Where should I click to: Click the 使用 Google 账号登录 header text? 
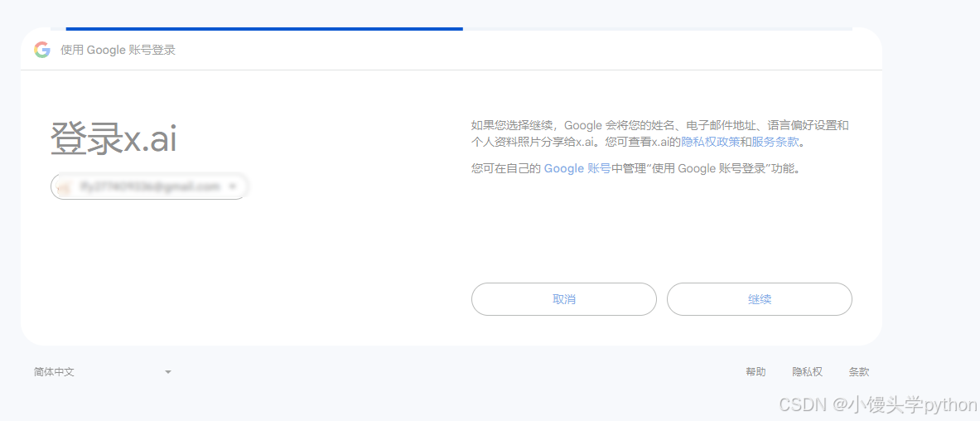[x=118, y=50]
